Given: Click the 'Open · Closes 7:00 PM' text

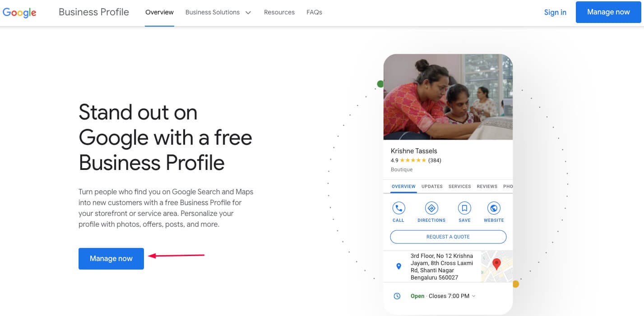Looking at the screenshot, I should [x=440, y=296].
